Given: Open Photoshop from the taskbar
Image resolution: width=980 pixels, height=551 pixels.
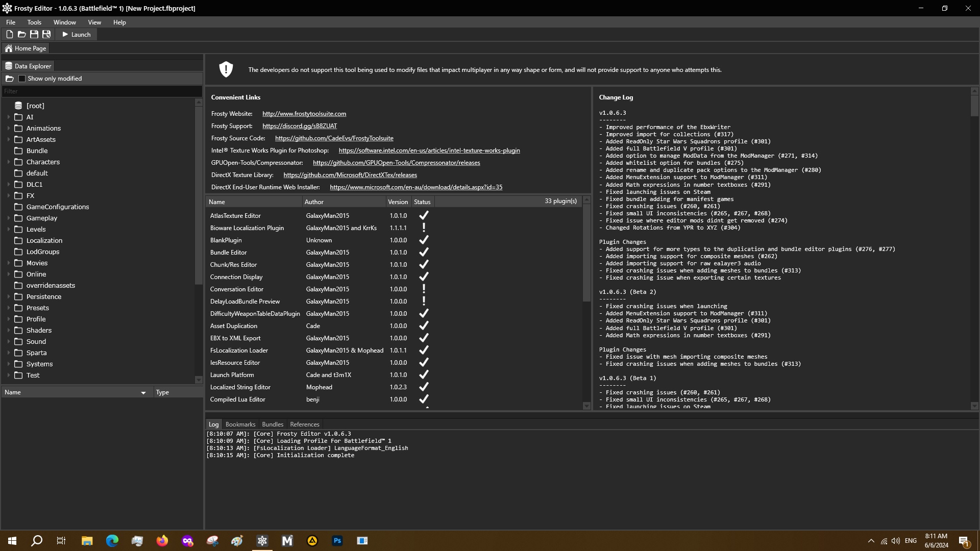Looking at the screenshot, I should click(x=337, y=541).
